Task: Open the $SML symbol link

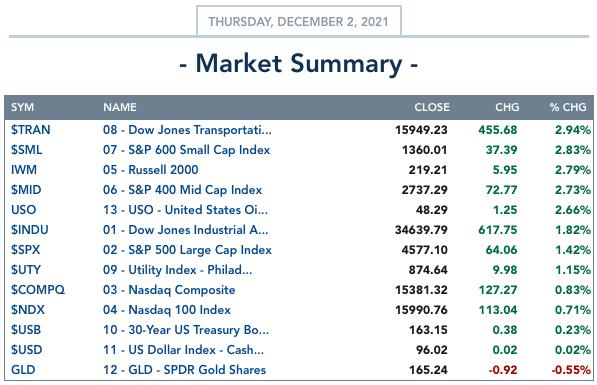Action: pyautogui.click(x=26, y=150)
